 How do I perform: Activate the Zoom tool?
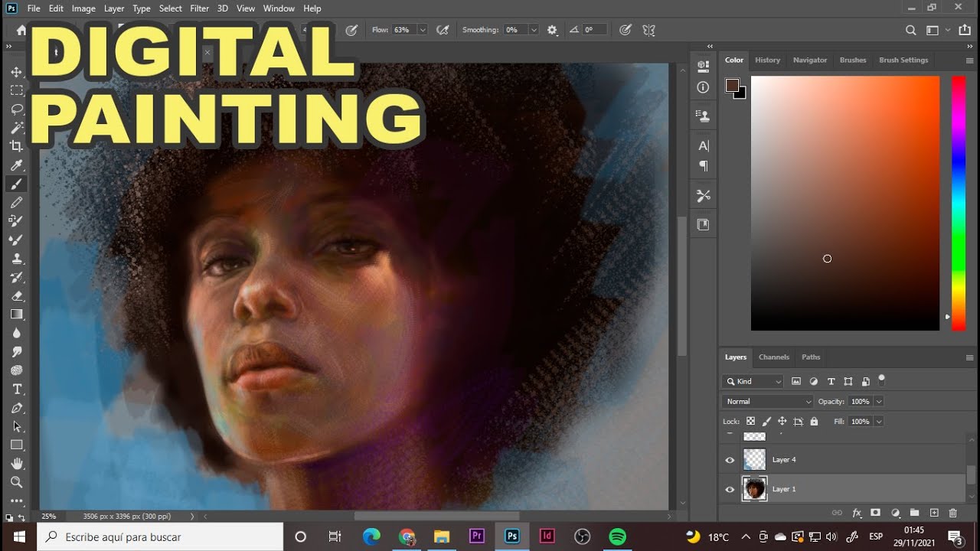coord(16,482)
